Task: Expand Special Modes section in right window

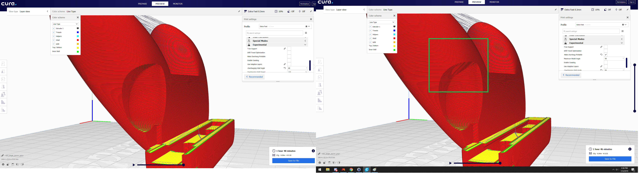Action: [594, 39]
